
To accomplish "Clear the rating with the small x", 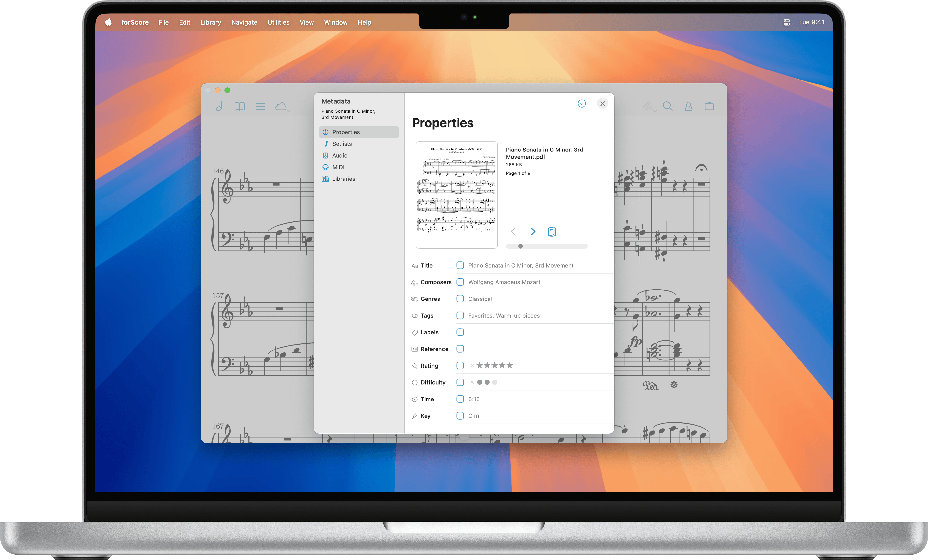I will click(x=472, y=365).
